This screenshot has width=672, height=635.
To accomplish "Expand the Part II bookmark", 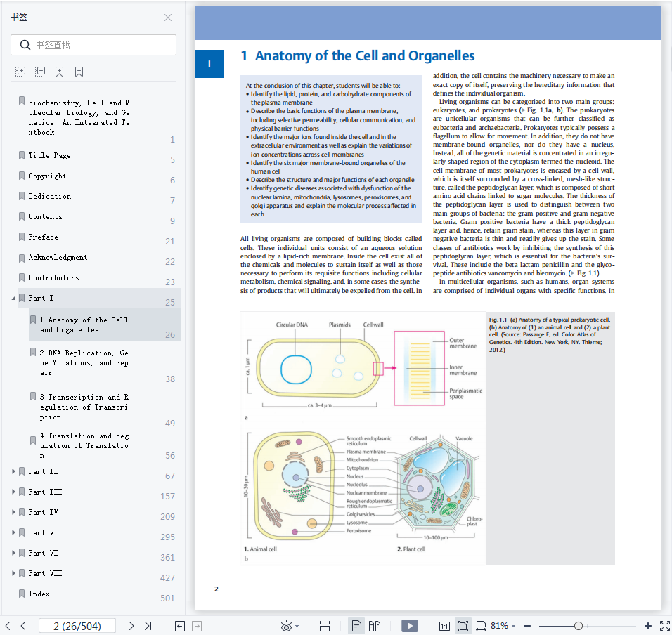I will pyautogui.click(x=13, y=471).
